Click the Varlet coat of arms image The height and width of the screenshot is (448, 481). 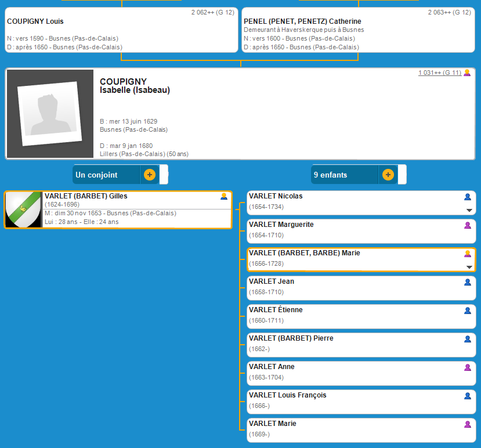pos(23,209)
